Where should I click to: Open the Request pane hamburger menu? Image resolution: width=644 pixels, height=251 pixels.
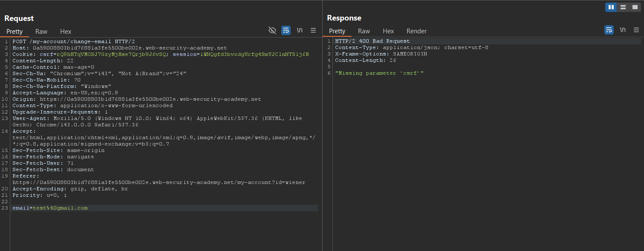313,30
